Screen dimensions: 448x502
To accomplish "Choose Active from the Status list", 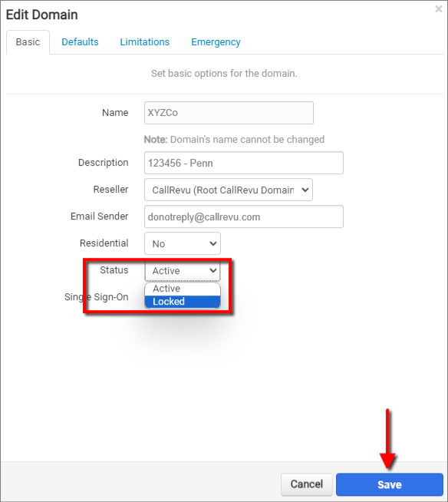I will 183,289.
